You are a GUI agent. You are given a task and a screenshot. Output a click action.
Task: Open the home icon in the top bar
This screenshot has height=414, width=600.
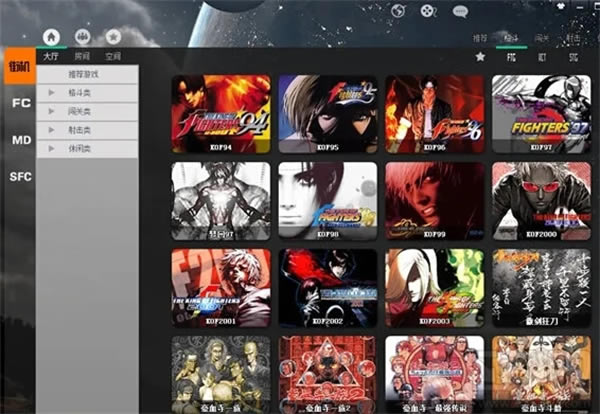(x=51, y=37)
